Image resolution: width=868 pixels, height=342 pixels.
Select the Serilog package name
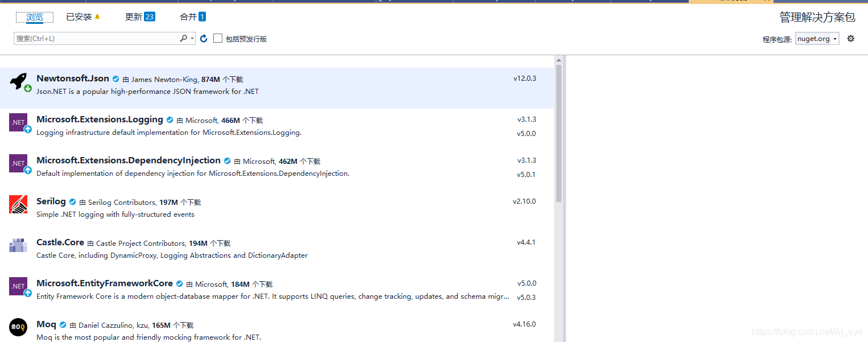tap(51, 201)
